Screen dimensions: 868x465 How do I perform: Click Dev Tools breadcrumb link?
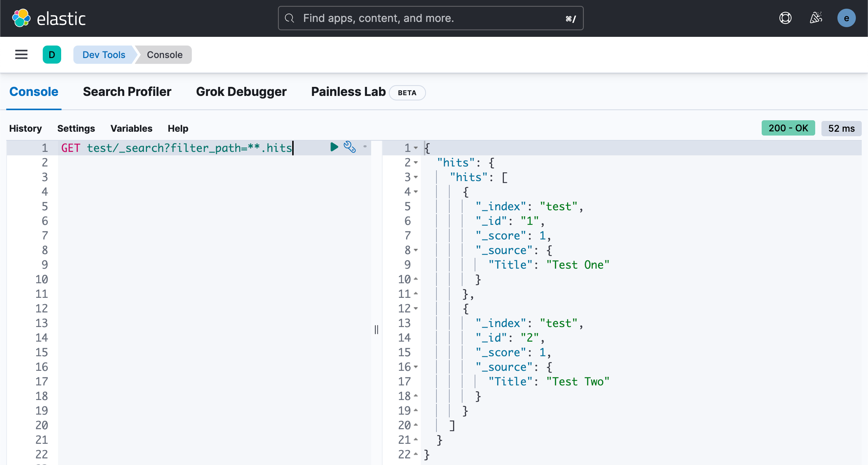pos(104,55)
